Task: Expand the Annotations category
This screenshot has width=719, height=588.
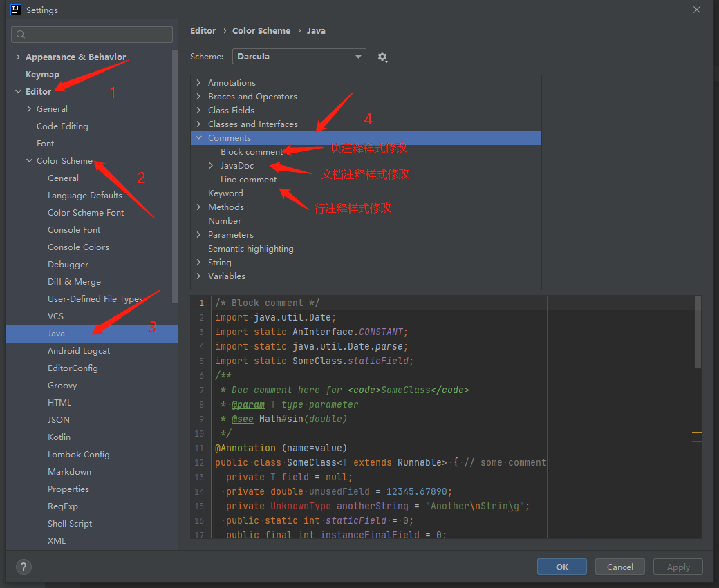Action: [x=198, y=82]
